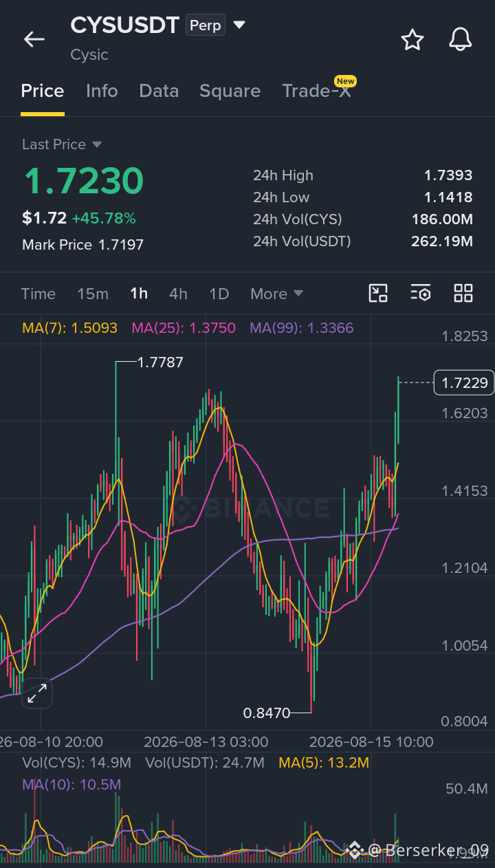Image resolution: width=495 pixels, height=868 pixels.
Task: Tap the current price tag 1.7229
Action: coord(464,382)
